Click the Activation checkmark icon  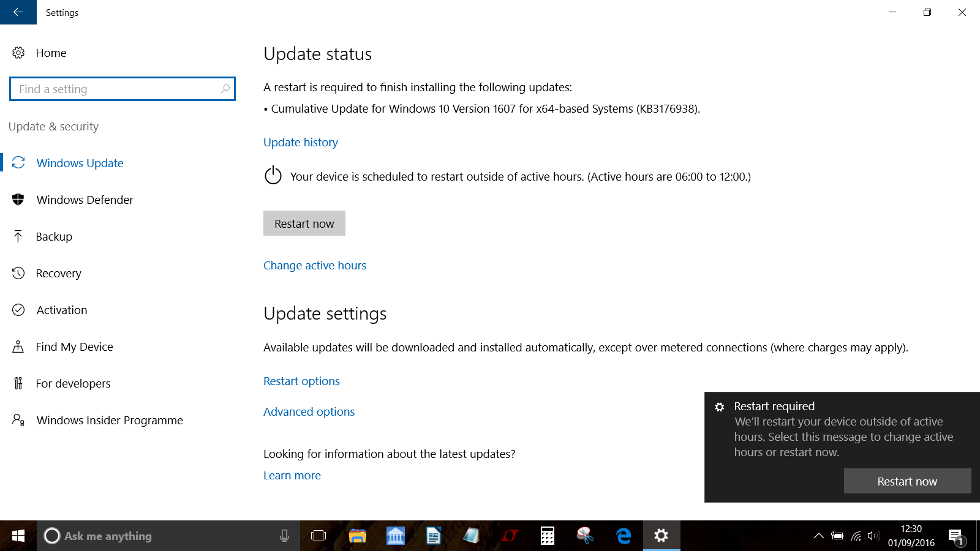click(18, 310)
